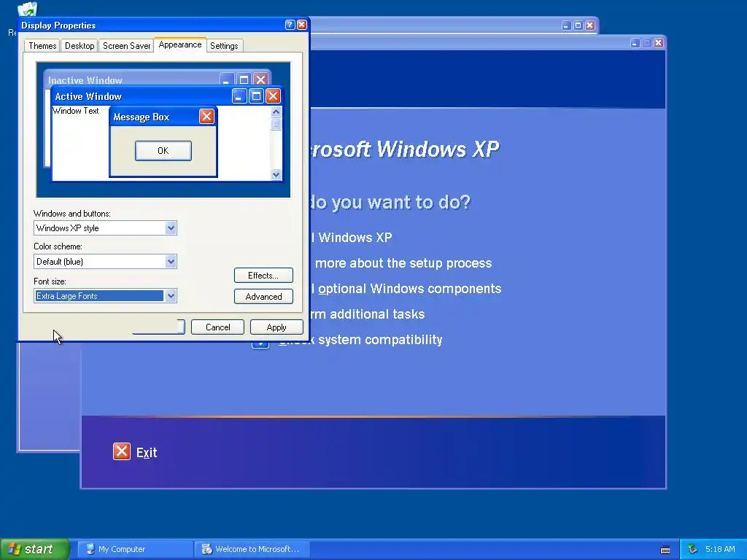Minimize the My Computer window behind
747x560 pixels.
(x=566, y=26)
